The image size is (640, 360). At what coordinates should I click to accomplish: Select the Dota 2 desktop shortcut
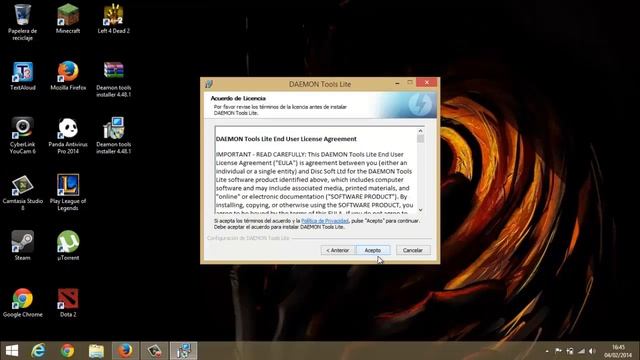click(x=68, y=302)
